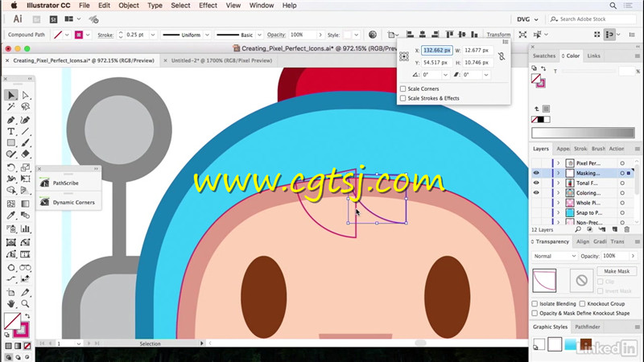Viewport: 644px width, 362px height.
Task: Open stroke weight dropdown
Action: click(153, 35)
